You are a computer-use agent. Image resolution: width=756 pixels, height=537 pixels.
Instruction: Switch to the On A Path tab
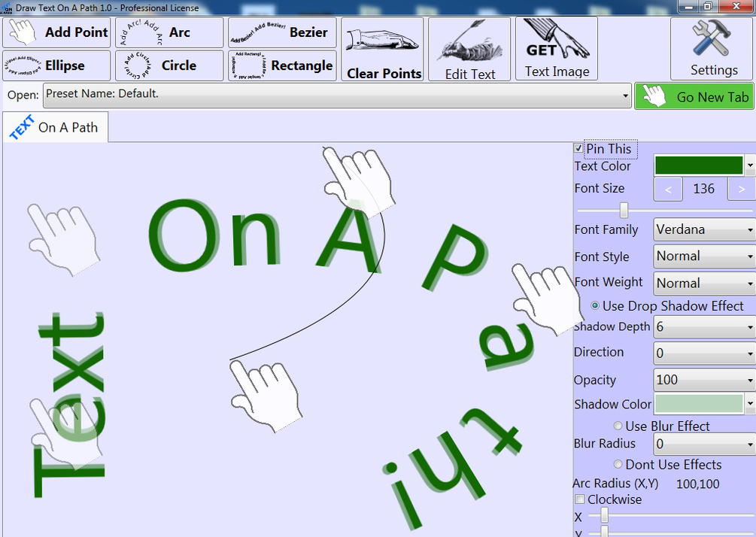(x=55, y=126)
